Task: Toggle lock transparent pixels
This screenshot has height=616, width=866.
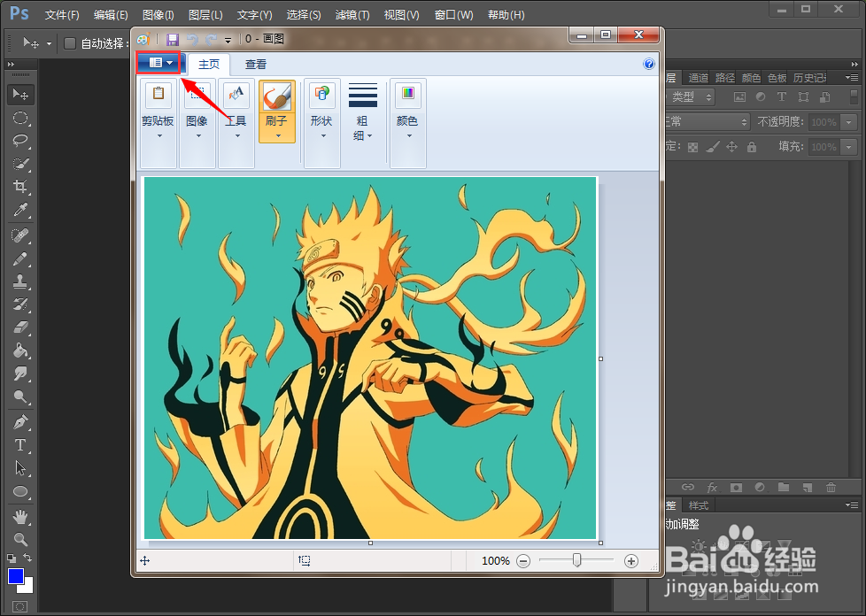Action: click(x=692, y=147)
